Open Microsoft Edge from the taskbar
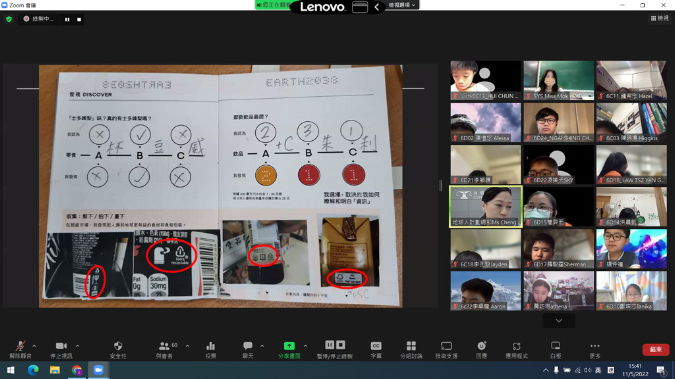 click(33, 370)
